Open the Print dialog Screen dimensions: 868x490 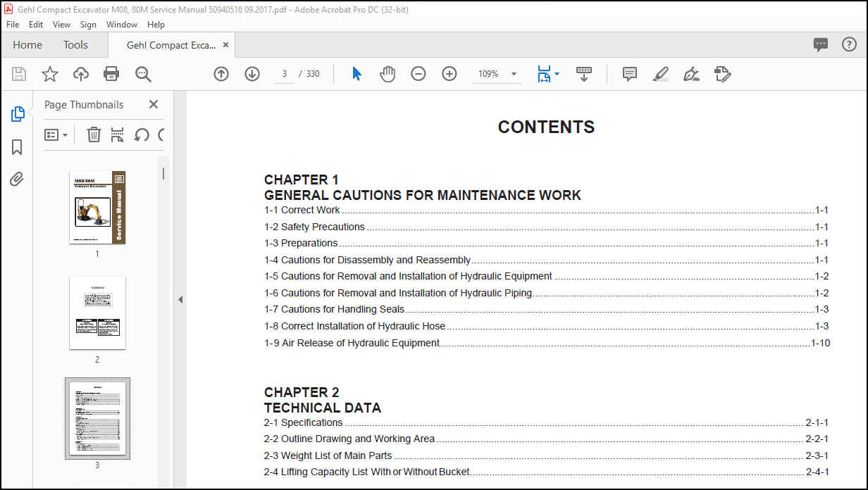[x=111, y=73]
